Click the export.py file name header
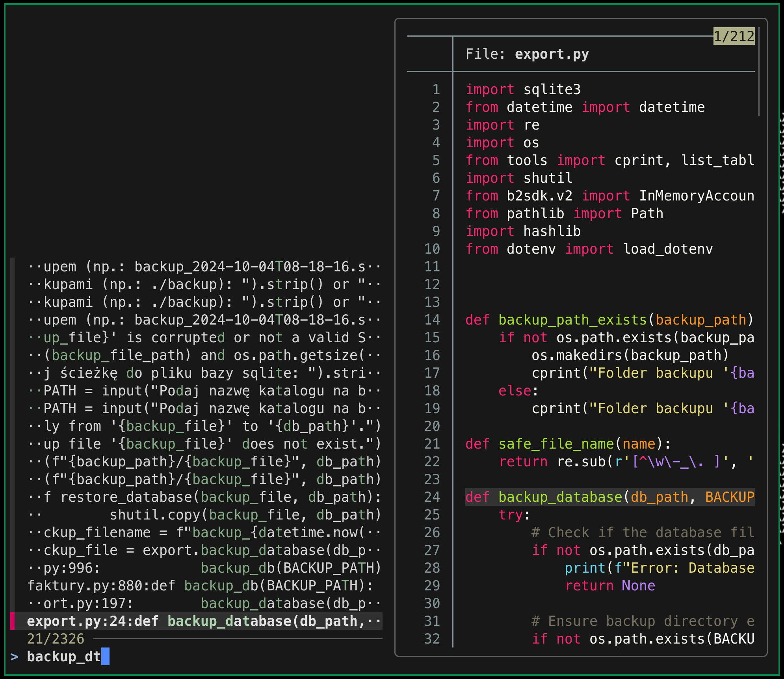 (x=552, y=54)
